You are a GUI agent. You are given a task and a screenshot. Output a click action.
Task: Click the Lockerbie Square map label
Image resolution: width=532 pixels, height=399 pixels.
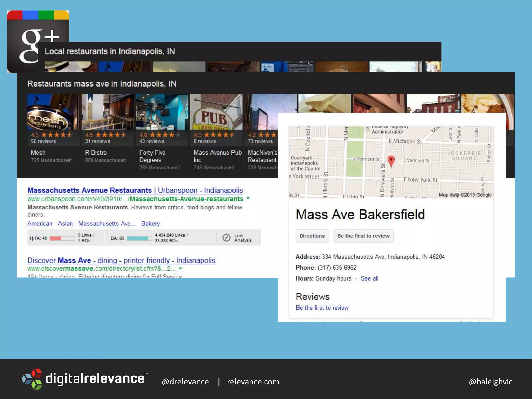[464, 156]
